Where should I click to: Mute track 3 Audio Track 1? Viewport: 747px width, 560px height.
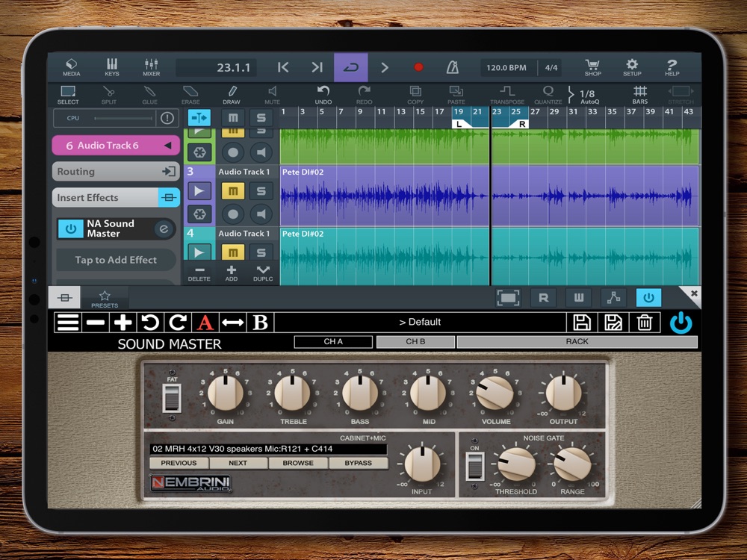tap(233, 191)
